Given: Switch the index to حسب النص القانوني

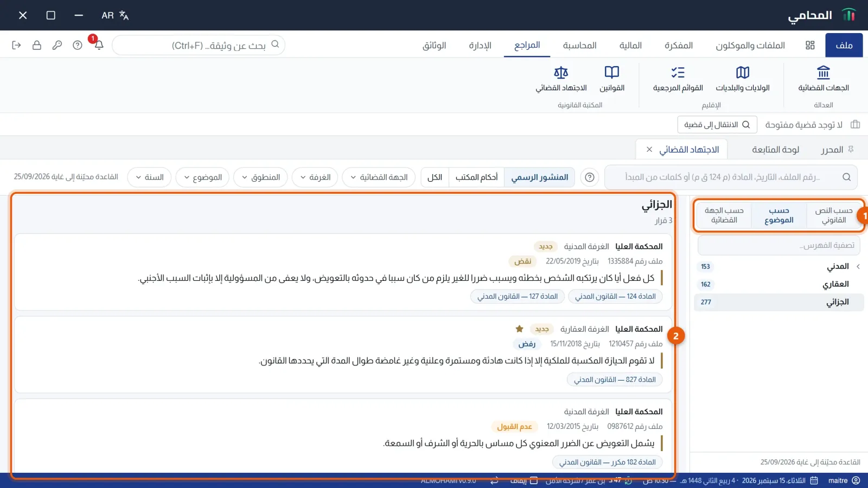Looking at the screenshot, I should [x=833, y=215].
